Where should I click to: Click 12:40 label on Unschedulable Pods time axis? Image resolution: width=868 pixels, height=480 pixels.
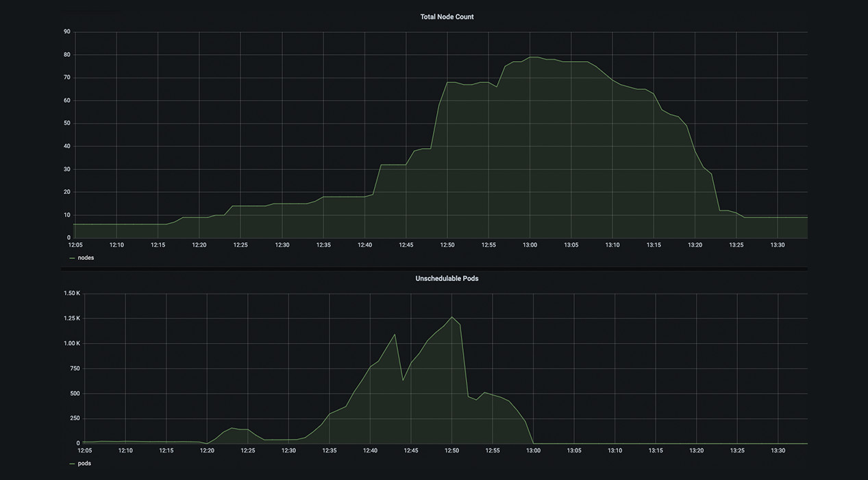pos(370,451)
